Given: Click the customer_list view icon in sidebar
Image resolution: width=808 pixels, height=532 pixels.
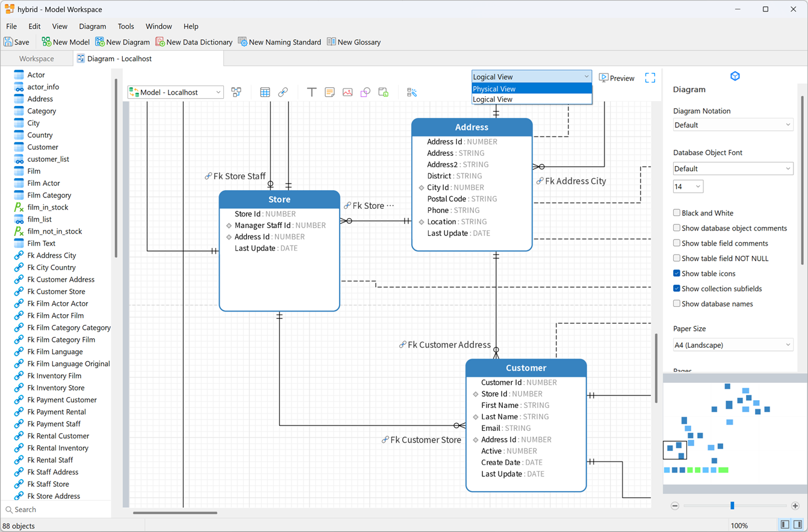Looking at the screenshot, I should pyautogui.click(x=19, y=159).
